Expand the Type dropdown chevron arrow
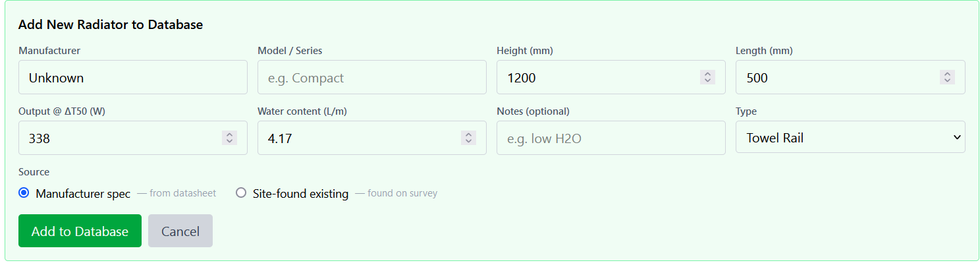This screenshot has width=980, height=267. click(x=956, y=137)
